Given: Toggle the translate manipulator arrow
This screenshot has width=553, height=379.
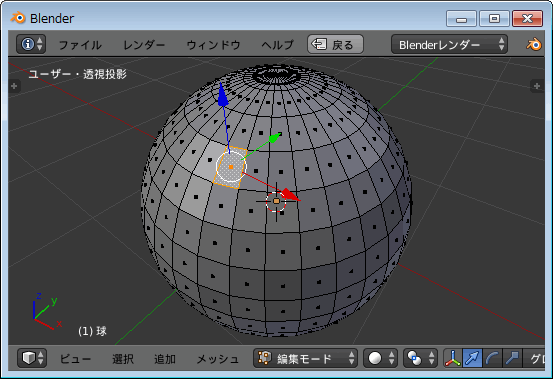Looking at the screenshot, I should [x=472, y=358].
